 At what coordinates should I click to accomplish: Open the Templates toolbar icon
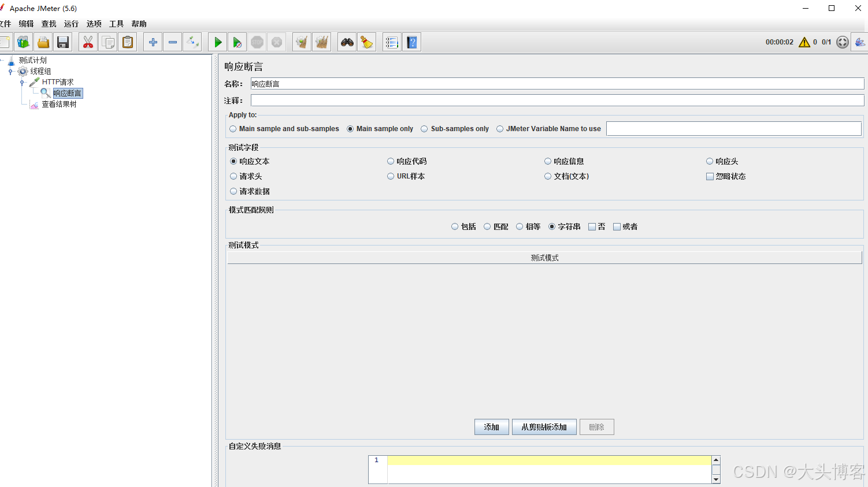24,42
